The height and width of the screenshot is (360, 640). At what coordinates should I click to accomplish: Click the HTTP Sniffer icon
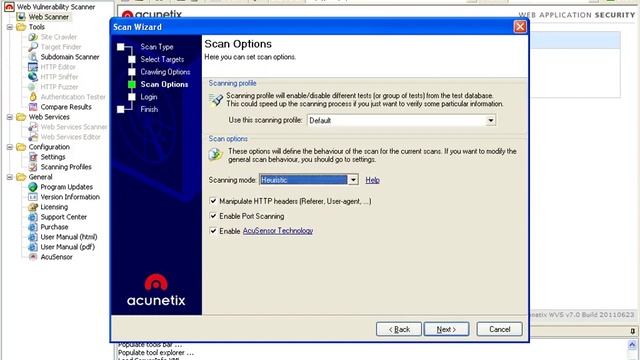click(33, 77)
